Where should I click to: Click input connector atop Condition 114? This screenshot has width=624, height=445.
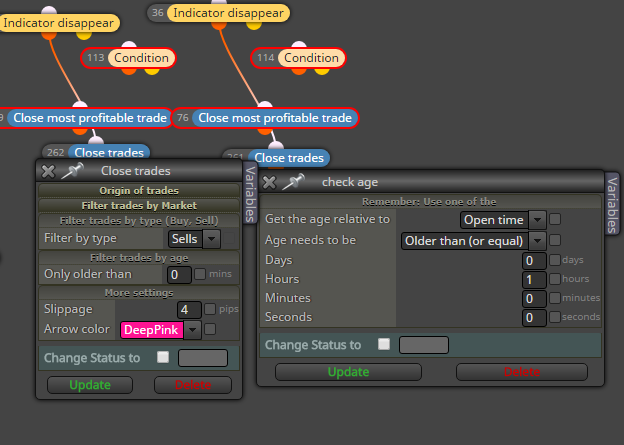(x=299, y=45)
